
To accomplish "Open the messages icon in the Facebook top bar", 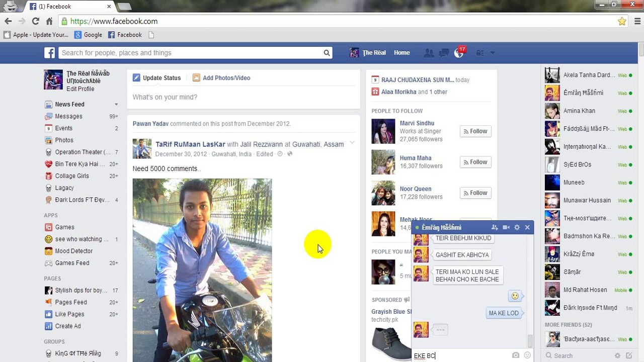I will [x=444, y=53].
